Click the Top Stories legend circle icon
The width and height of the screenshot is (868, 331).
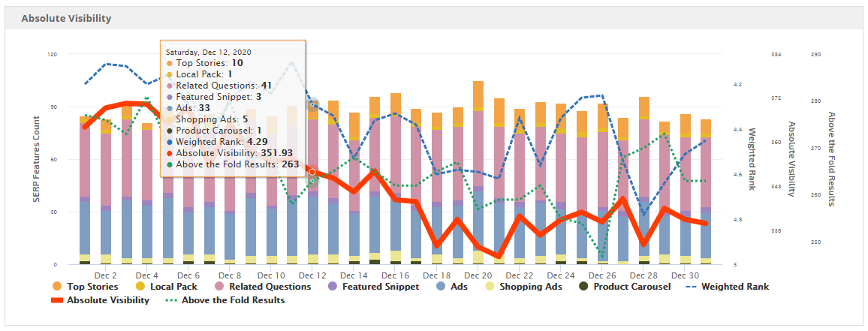point(57,286)
